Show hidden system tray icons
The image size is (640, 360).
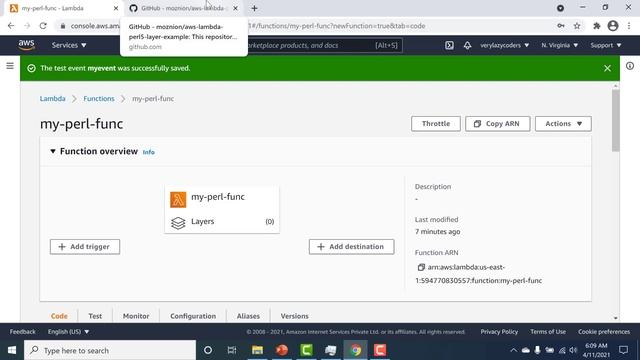(513, 350)
